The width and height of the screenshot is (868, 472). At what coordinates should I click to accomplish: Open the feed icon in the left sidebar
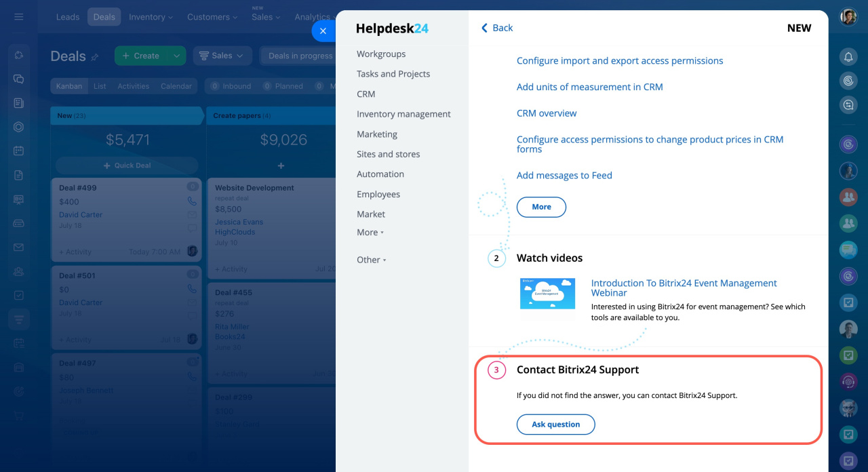19,103
